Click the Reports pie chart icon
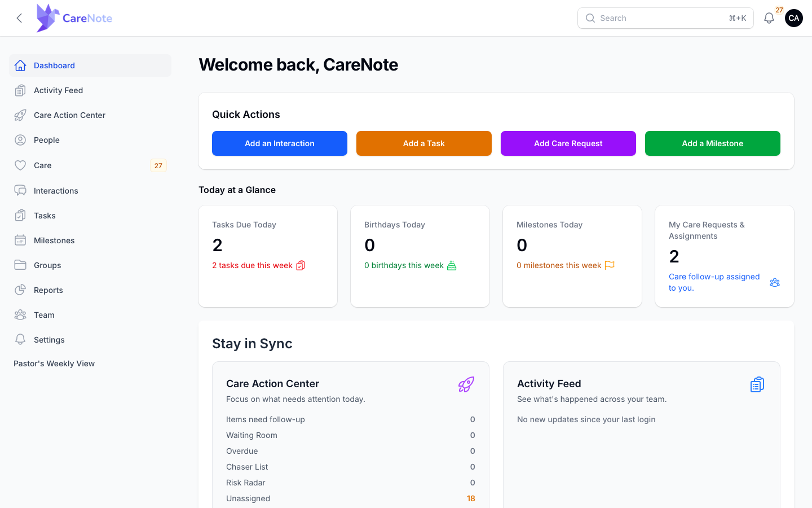Screen dimensions: 812x508 pyautogui.click(x=20, y=290)
